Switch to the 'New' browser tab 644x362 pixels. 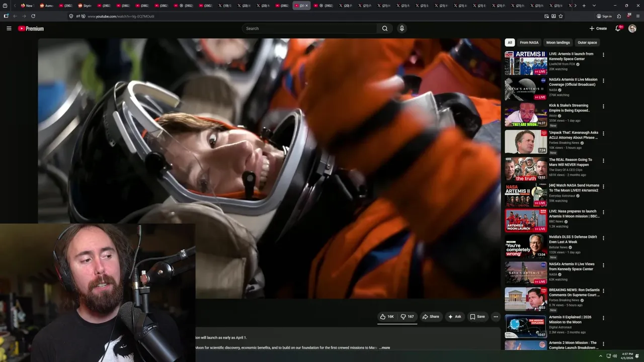[27, 6]
